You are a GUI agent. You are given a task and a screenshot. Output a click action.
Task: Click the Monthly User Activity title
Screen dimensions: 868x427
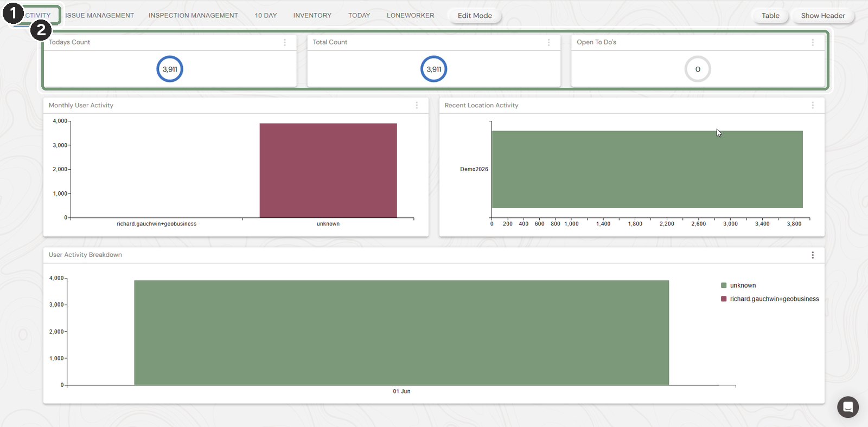[81, 105]
